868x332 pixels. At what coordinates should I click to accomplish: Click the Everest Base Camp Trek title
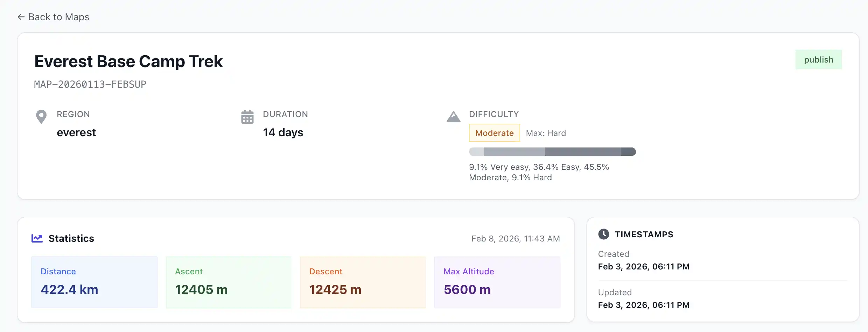[x=128, y=62]
